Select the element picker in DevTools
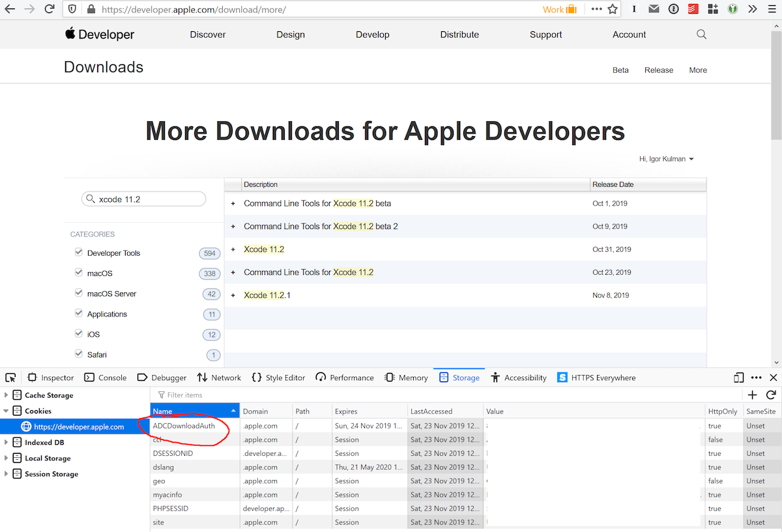The height and width of the screenshot is (532, 782). tap(10, 377)
